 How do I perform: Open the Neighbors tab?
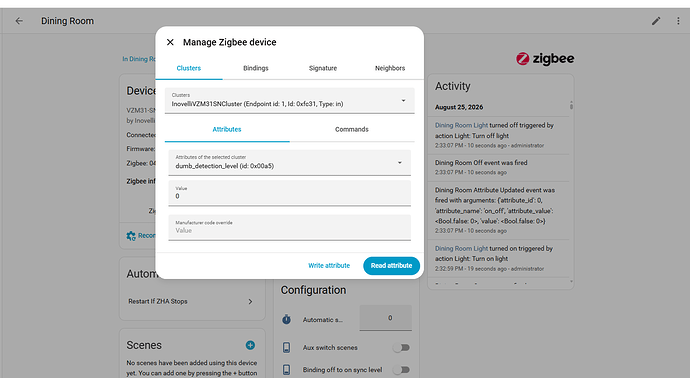(x=390, y=68)
